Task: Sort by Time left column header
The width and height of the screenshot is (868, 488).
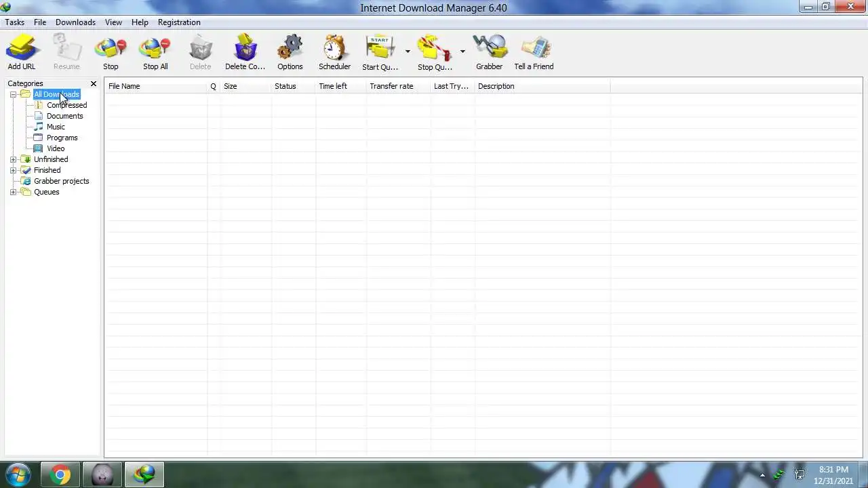Action: [x=340, y=86]
